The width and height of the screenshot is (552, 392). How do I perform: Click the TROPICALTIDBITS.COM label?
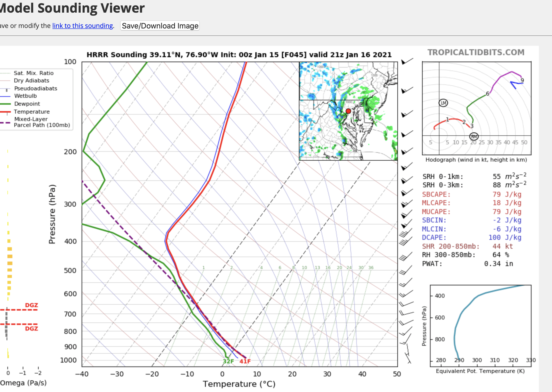point(476,52)
